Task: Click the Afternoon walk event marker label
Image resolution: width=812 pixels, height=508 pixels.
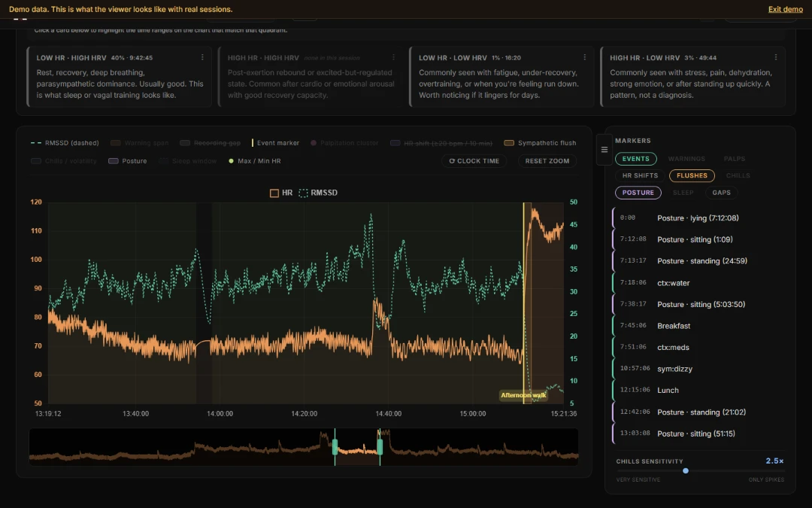Action: [523, 396]
